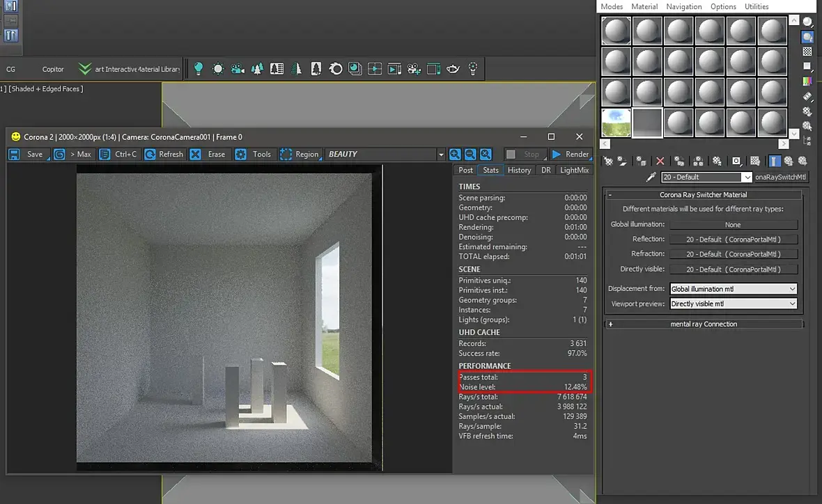Switch to the Stats tab
Viewport: 822px width, 504px height.
tap(490, 171)
